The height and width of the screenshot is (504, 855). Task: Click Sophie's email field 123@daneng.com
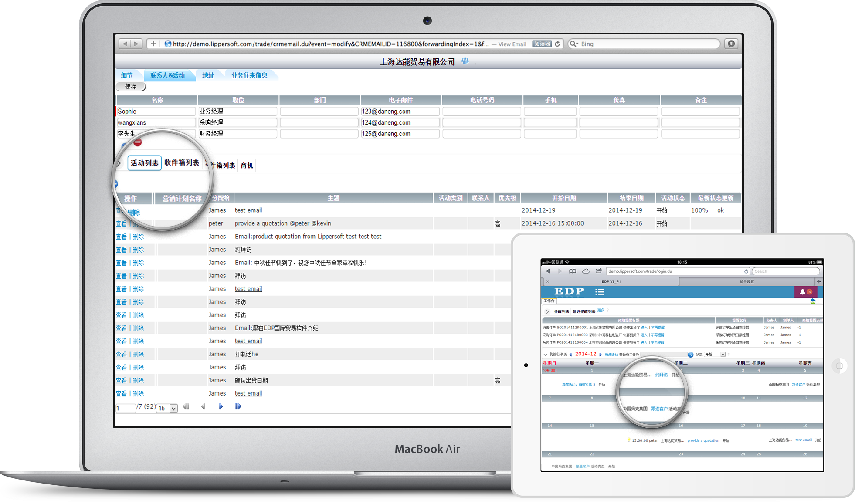pyautogui.click(x=400, y=112)
